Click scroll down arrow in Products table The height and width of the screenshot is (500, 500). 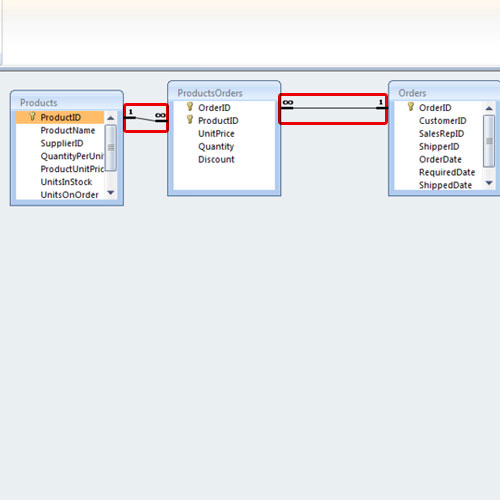click(x=111, y=193)
